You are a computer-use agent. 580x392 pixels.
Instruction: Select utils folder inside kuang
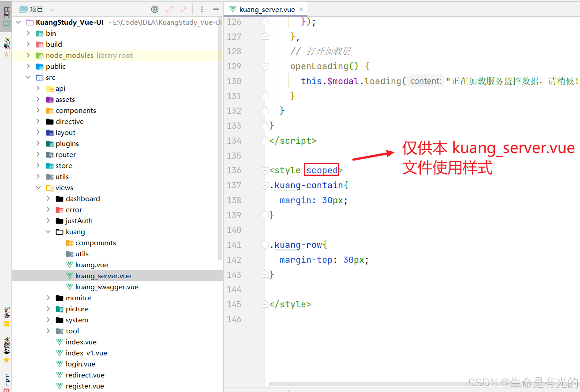(x=82, y=254)
